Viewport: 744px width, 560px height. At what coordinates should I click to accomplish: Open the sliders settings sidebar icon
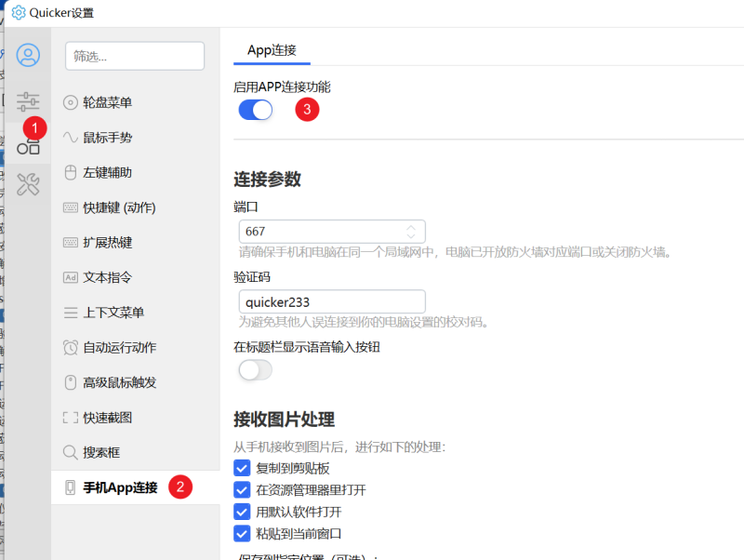click(28, 101)
